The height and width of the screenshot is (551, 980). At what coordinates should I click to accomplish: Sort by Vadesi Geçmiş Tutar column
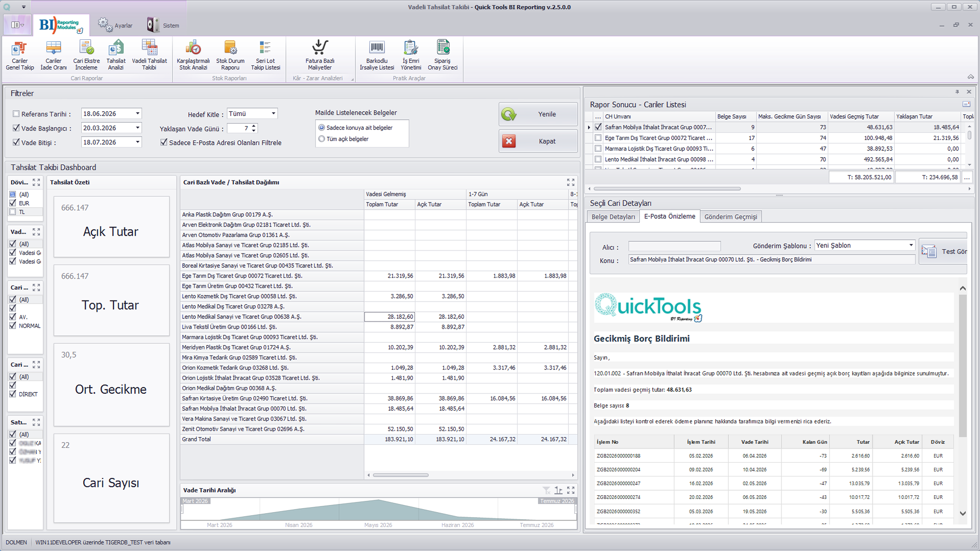[x=861, y=116]
